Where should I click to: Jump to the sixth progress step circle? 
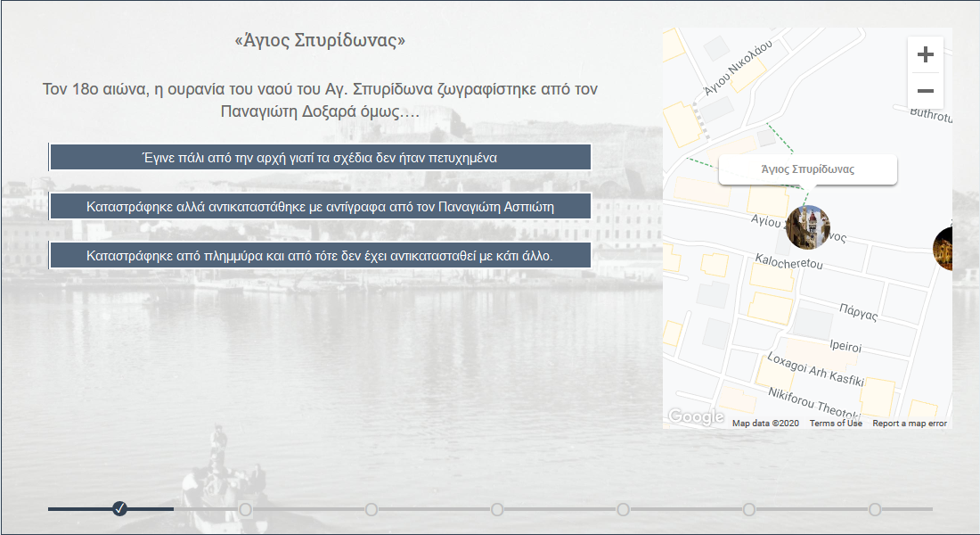(x=749, y=509)
